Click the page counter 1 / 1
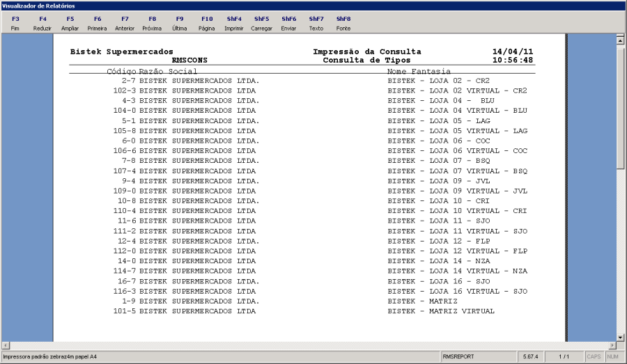This screenshot has width=627, height=364. pyautogui.click(x=564, y=356)
